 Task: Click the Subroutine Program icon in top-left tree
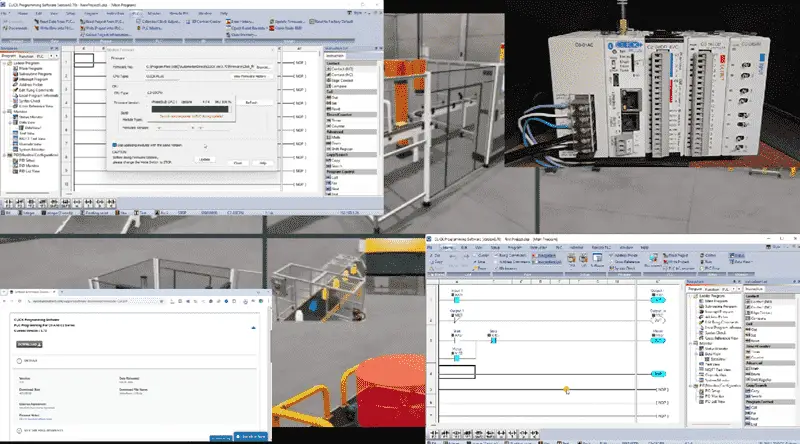[15, 74]
